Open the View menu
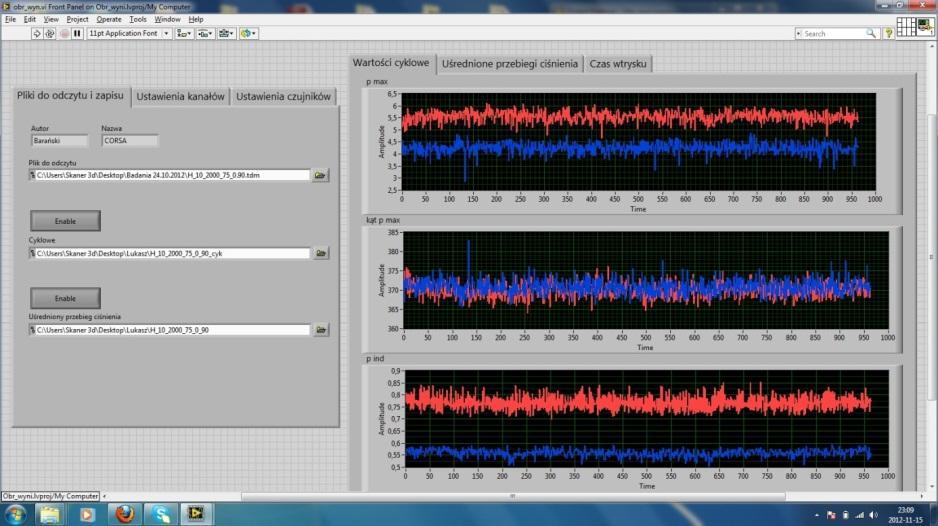This screenshot has height=526, width=938. click(51, 19)
